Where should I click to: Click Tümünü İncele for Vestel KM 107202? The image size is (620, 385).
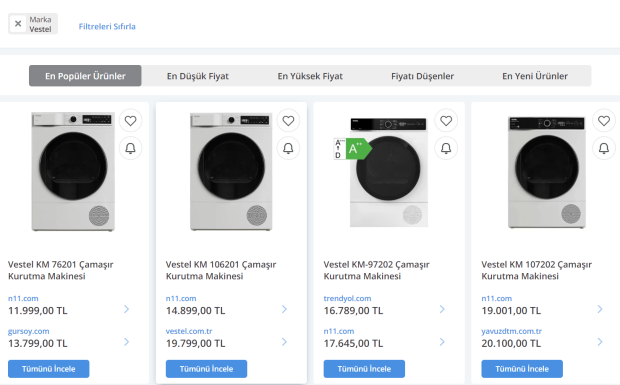(x=522, y=369)
